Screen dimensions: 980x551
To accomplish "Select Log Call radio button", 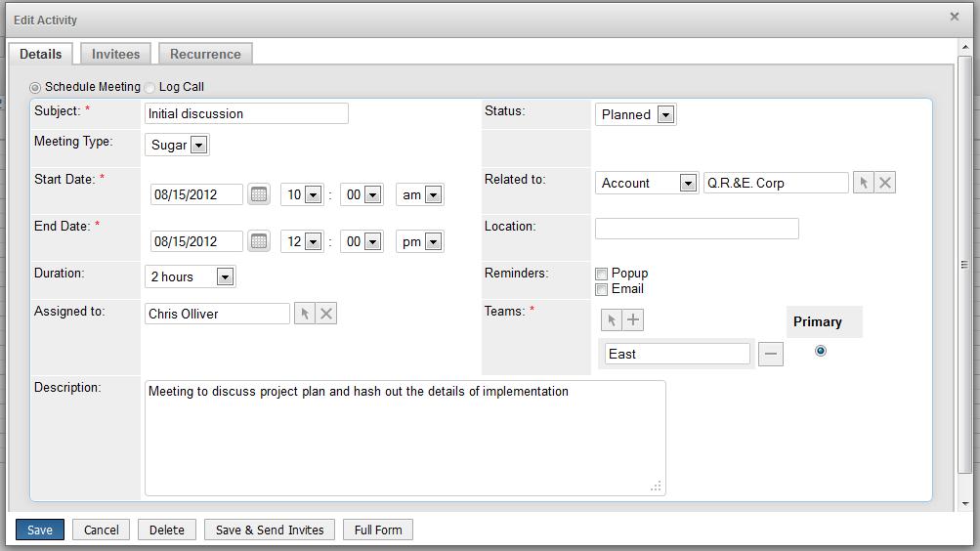I will tap(150, 88).
